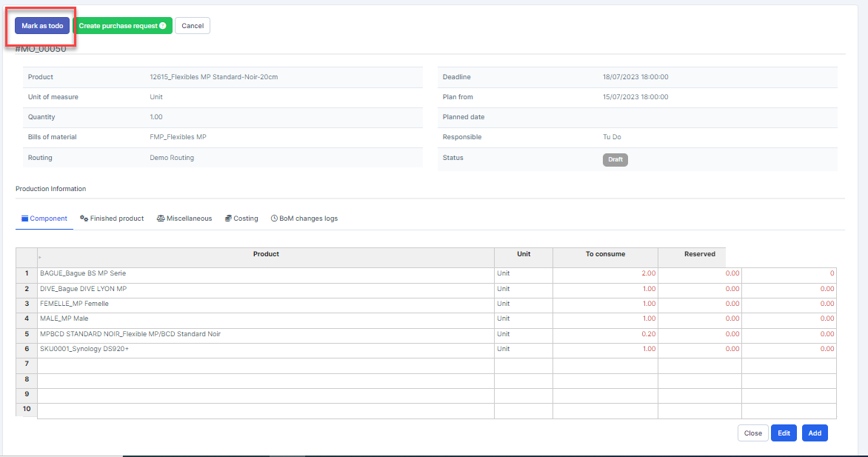Select the Product column header
The image size is (868, 457).
click(x=266, y=254)
